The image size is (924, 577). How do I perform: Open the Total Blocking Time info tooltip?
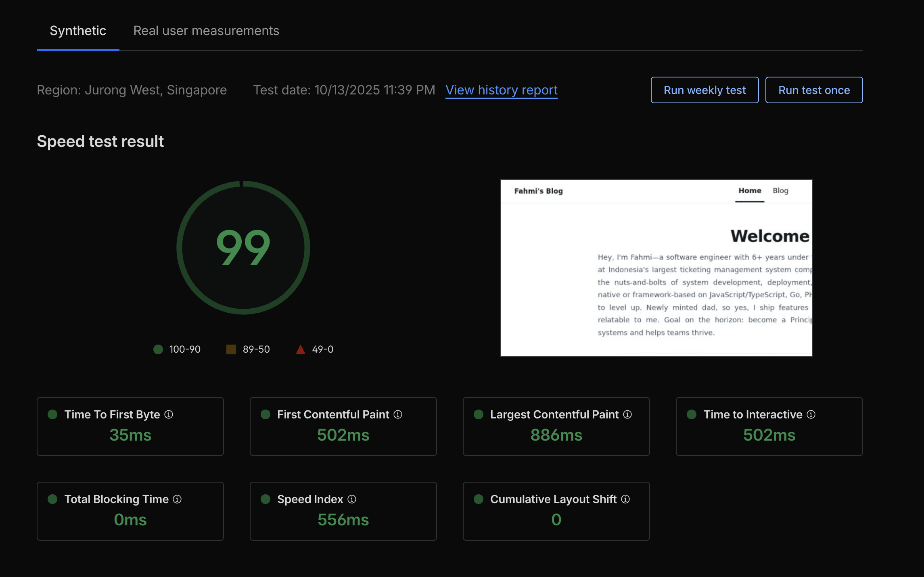[176, 499]
